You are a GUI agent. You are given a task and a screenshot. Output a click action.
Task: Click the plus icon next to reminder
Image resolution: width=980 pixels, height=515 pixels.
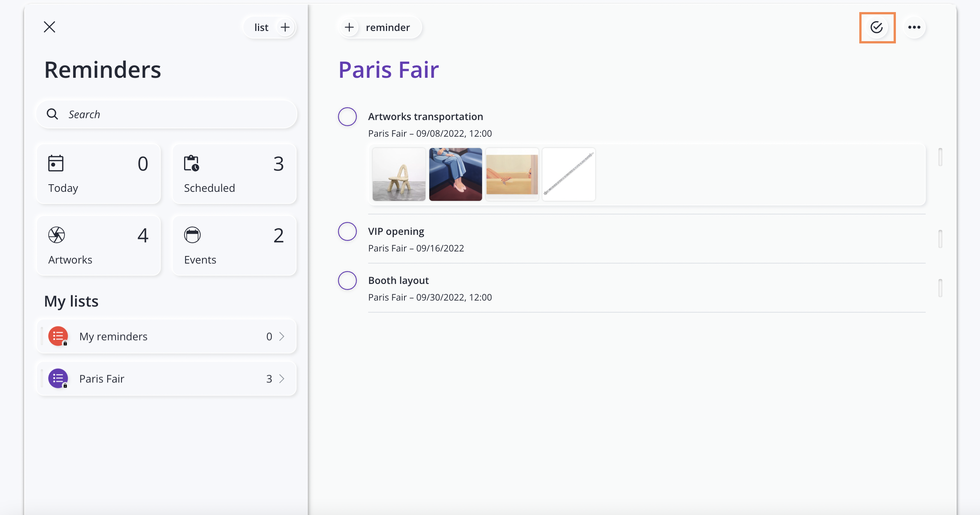tap(349, 27)
